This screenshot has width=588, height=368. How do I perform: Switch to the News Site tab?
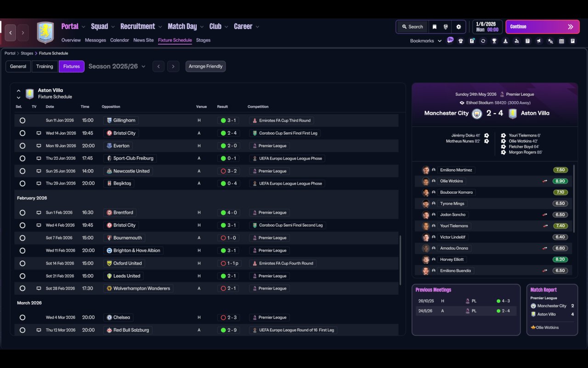143,40
